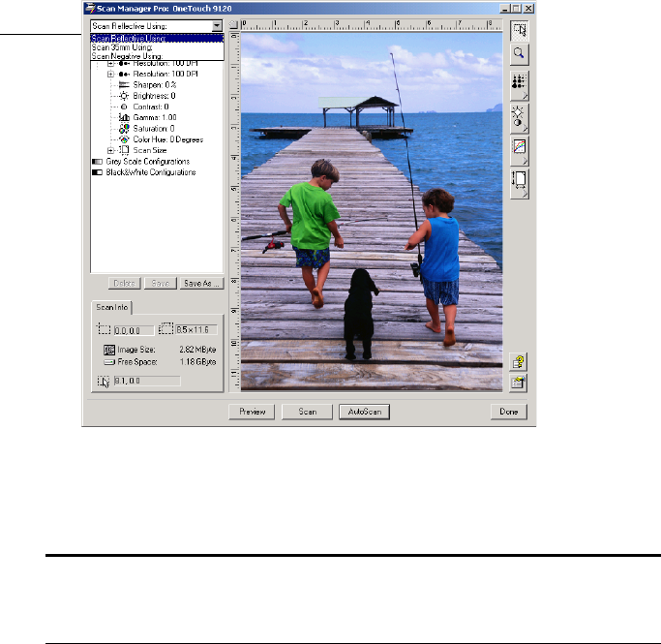
Task: Expand the Scan Size tree node
Action: click(110, 150)
